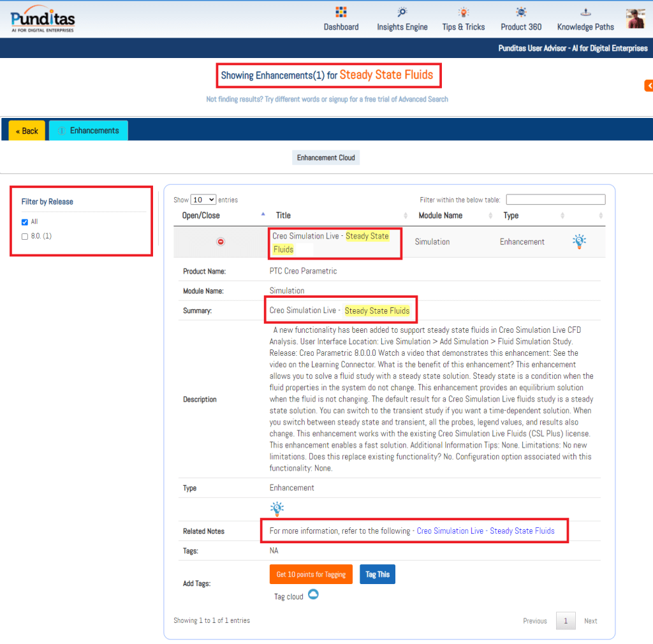
Task: Click the Tips & Tricks lightbulb icon
Action: pos(464,13)
